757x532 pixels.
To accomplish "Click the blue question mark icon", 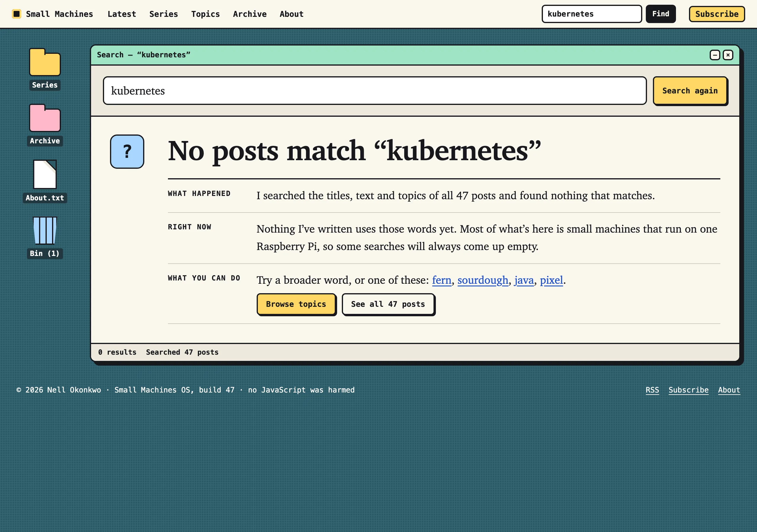I will point(127,152).
